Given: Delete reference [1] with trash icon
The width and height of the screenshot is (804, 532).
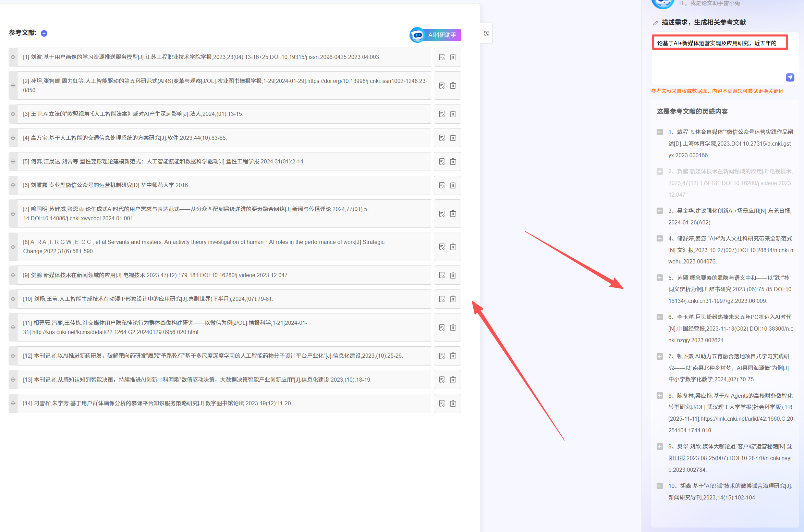Looking at the screenshot, I should (453, 57).
